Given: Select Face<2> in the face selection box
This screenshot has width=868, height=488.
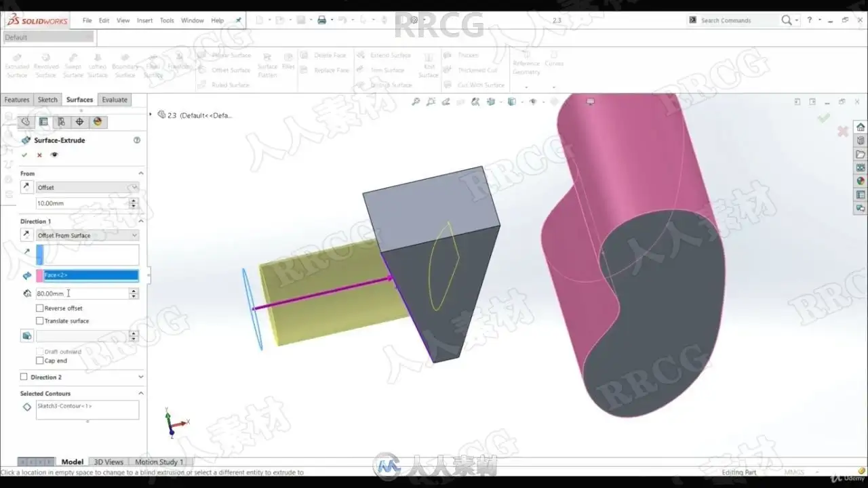Looking at the screenshot, I should coord(91,275).
